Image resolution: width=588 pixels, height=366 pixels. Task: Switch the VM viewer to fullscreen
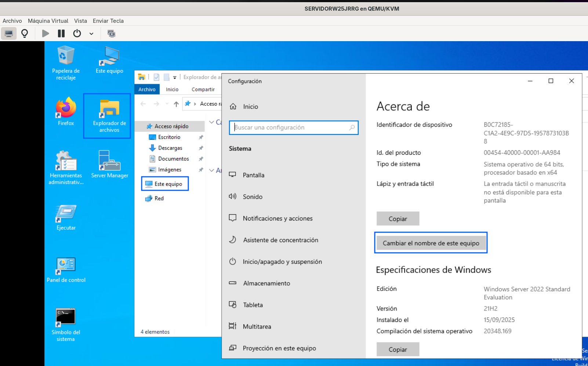[x=111, y=33]
